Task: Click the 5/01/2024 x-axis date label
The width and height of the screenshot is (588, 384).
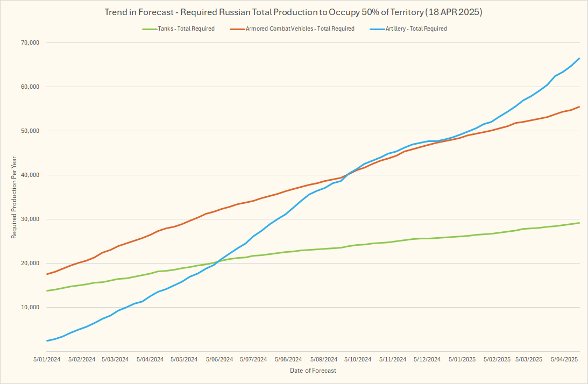Action: tap(46, 359)
